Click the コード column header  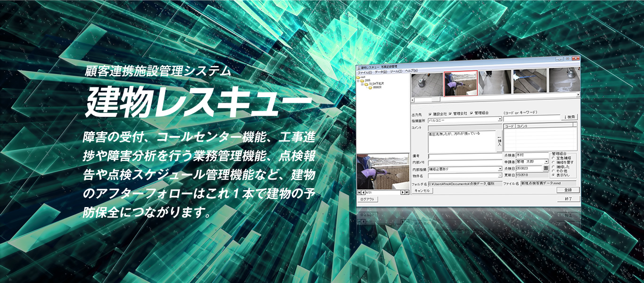click(x=509, y=126)
